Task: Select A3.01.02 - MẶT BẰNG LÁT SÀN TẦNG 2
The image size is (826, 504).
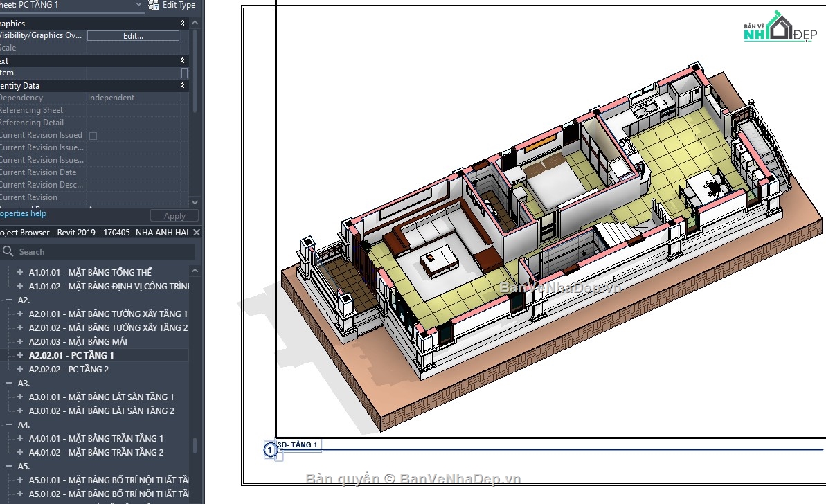Action: pyautogui.click(x=101, y=411)
